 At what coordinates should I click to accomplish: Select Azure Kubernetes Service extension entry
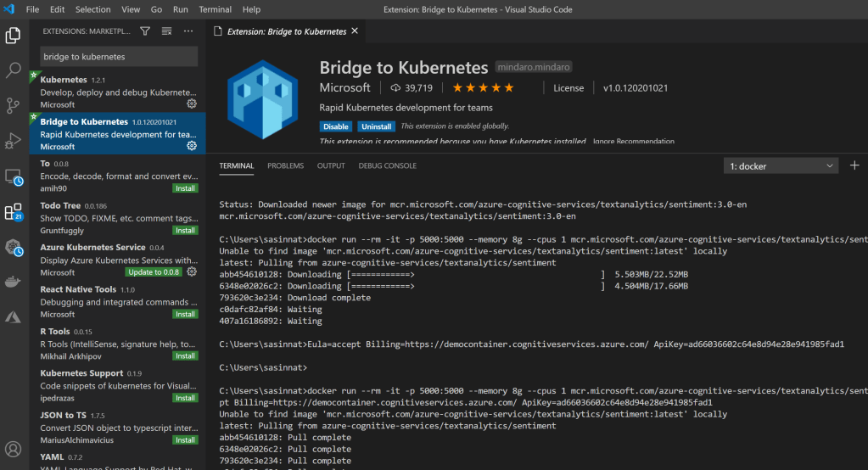click(117, 260)
